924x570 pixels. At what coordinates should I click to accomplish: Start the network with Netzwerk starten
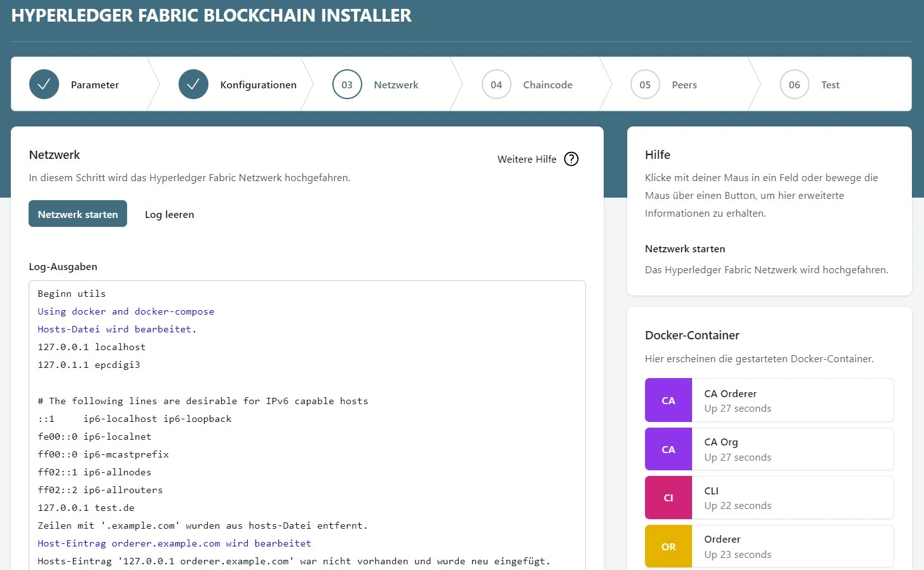coord(78,214)
